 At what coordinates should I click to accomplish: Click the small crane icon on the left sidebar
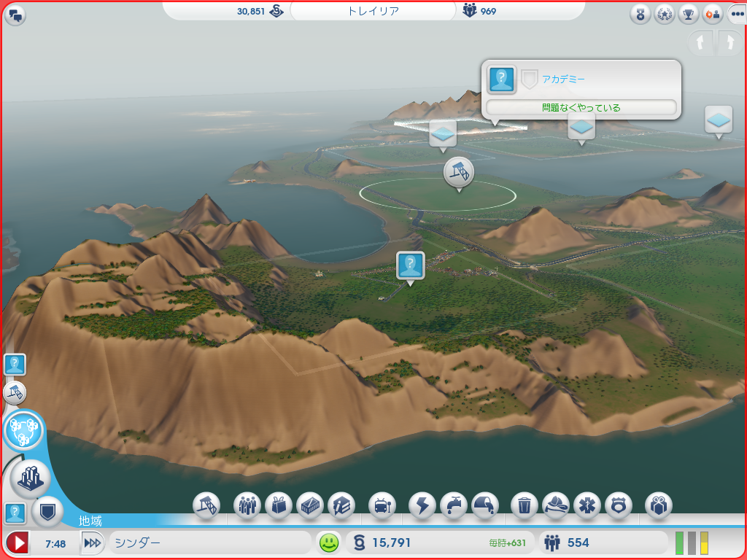pos(15,393)
